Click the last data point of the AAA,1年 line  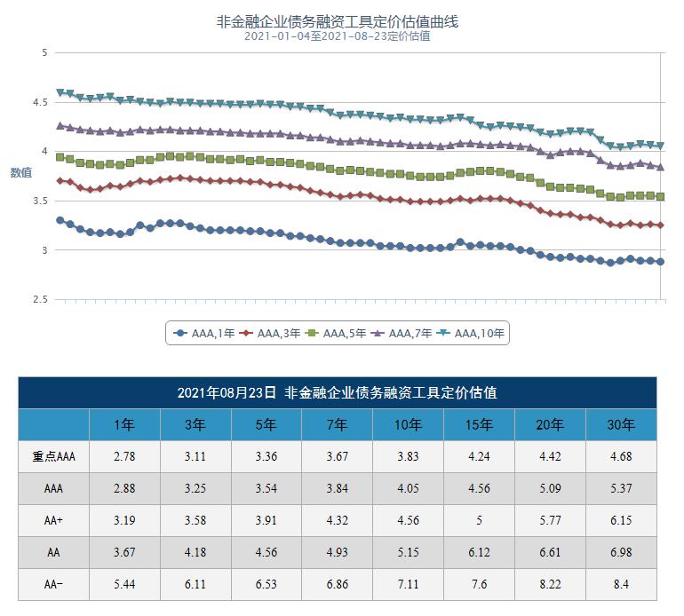pyautogui.click(x=660, y=262)
